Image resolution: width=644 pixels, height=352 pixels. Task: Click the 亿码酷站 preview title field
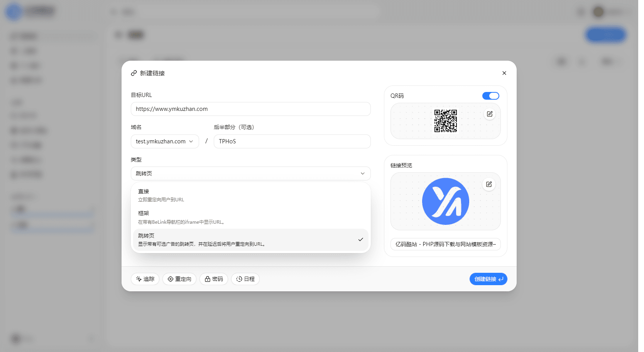[x=446, y=244]
